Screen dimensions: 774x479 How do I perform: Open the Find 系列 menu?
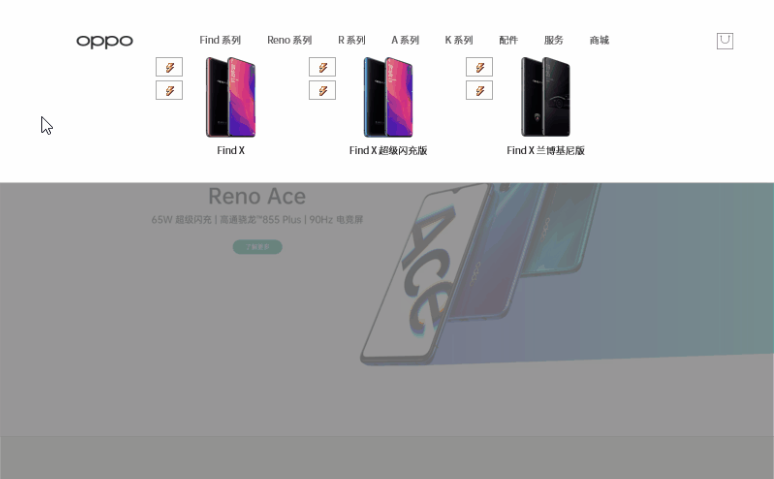220,40
